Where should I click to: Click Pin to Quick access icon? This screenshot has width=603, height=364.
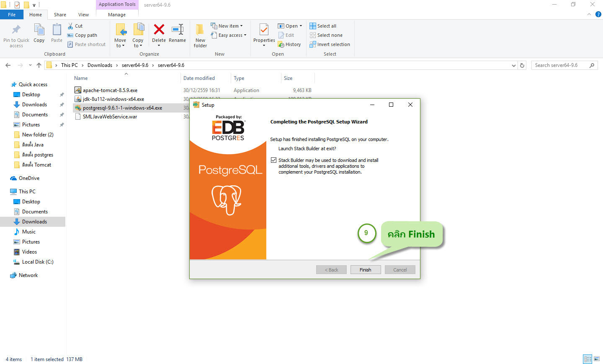(16, 30)
